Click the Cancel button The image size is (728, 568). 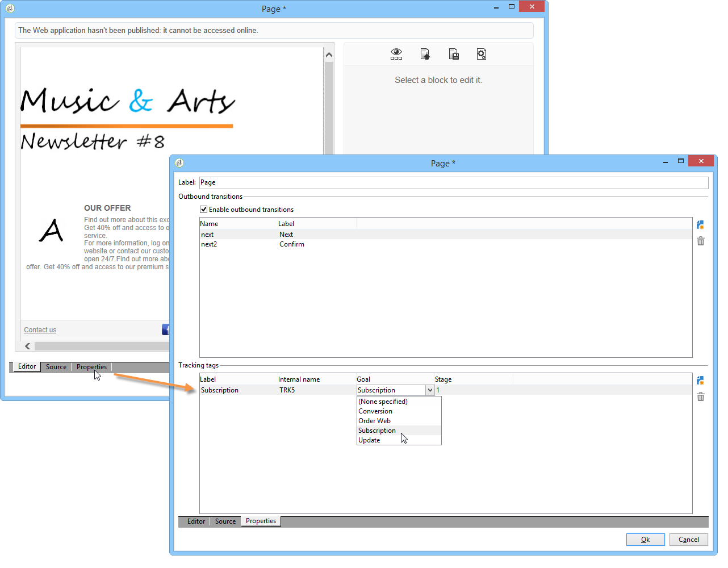(x=689, y=540)
